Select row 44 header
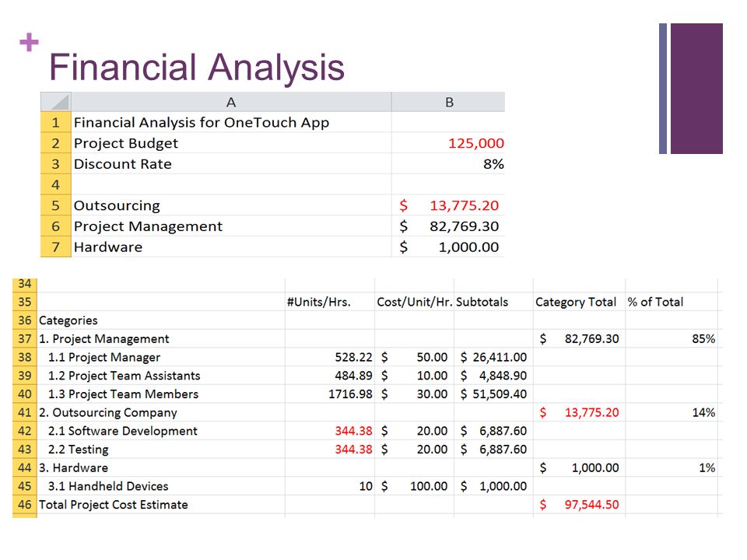Viewport: 747px width, 560px height. click(x=25, y=467)
